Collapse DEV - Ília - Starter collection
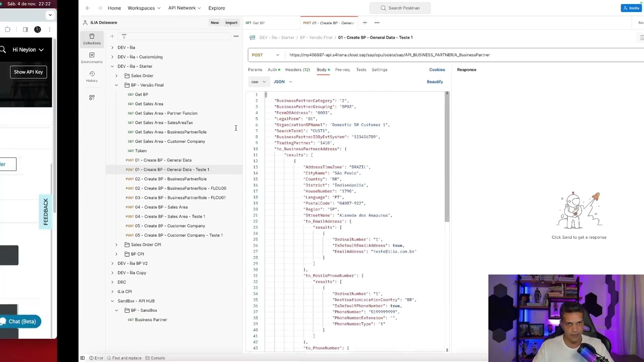Screen dimensions: 644x362 pos(112,66)
